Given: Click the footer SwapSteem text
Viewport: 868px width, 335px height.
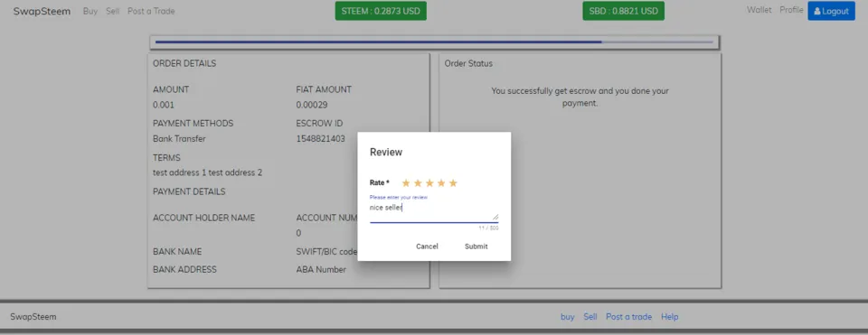Looking at the screenshot, I should click(x=33, y=317).
